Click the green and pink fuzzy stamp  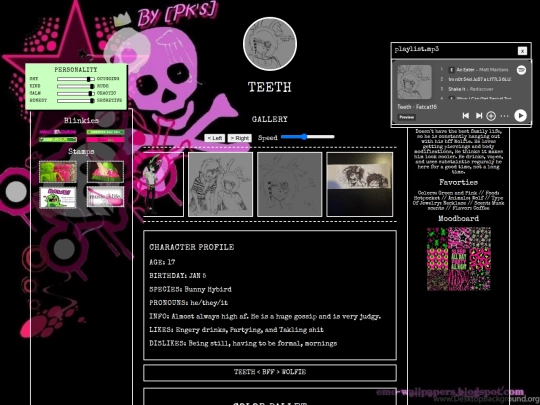(x=58, y=172)
